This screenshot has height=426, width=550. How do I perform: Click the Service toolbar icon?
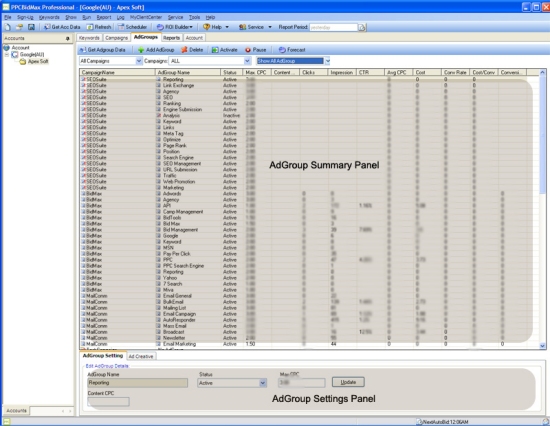[x=251, y=27]
